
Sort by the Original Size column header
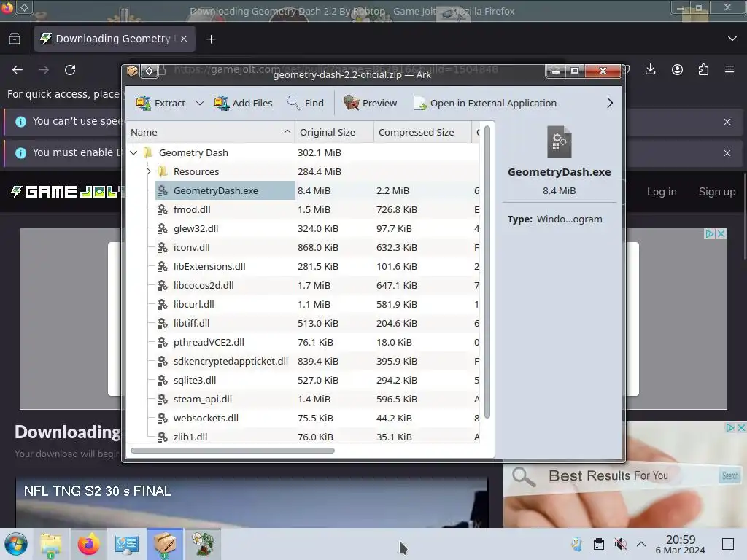334,133
